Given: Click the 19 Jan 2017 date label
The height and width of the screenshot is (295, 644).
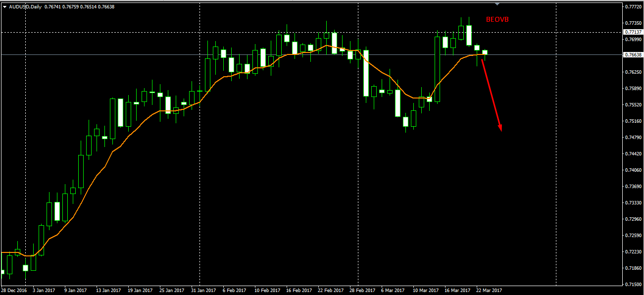Looking at the screenshot, I should tap(140, 291).
